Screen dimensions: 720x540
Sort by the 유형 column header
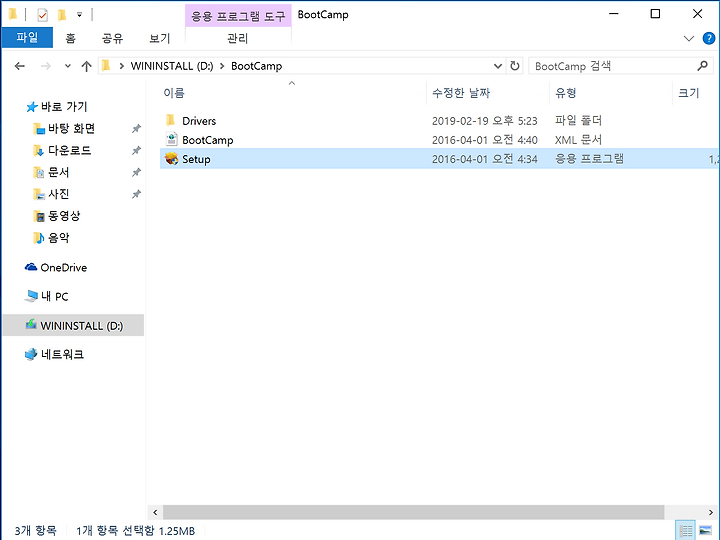pos(566,93)
